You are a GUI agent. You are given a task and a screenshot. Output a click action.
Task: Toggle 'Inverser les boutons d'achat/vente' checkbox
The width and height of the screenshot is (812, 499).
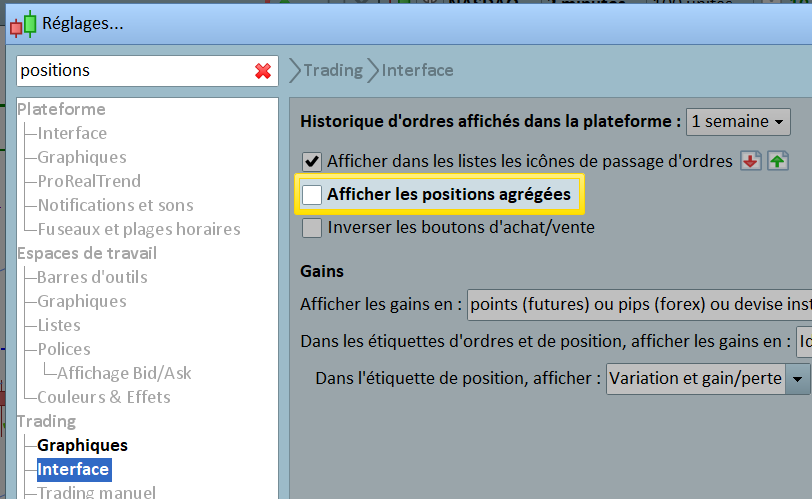312,228
